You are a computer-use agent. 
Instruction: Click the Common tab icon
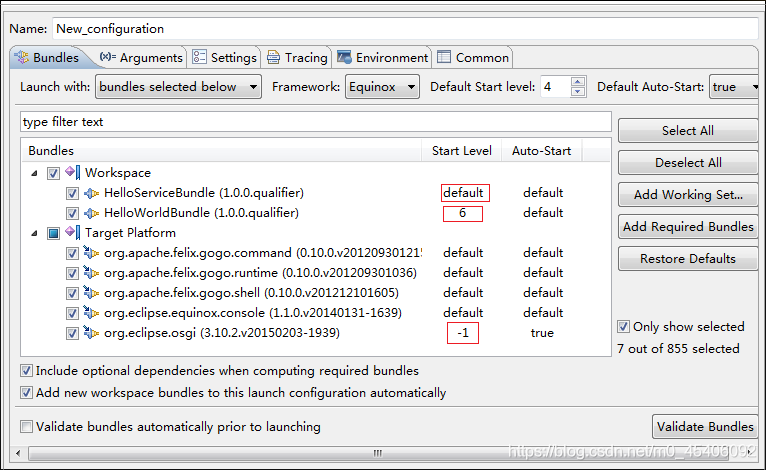pos(444,57)
